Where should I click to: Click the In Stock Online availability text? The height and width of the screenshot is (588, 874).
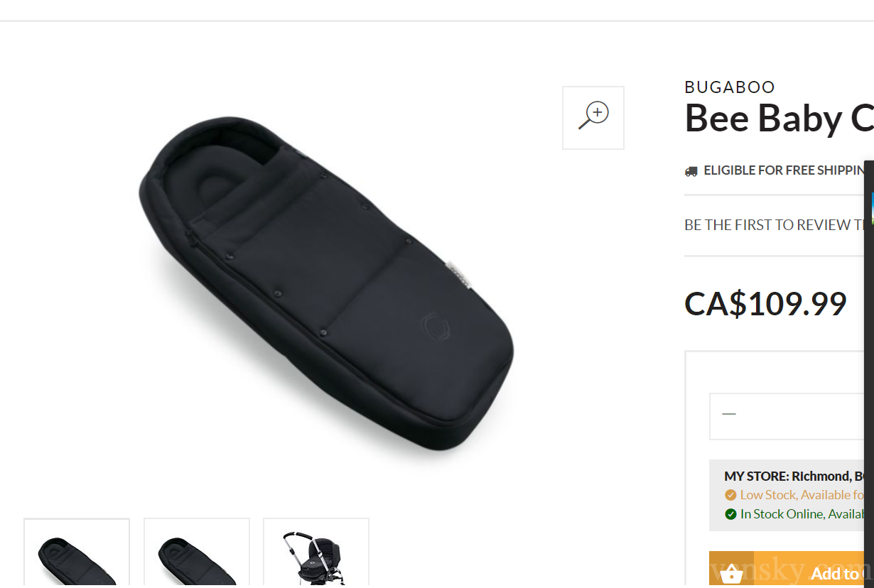coord(802,514)
